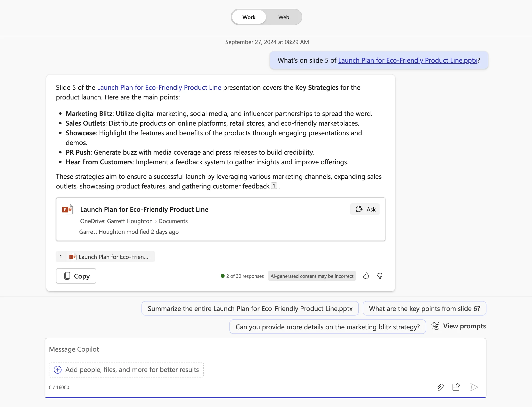The height and width of the screenshot is (407, 532).
Task: Copy the Copilot response
Action: pyautogui.click(x=76, y=276)
